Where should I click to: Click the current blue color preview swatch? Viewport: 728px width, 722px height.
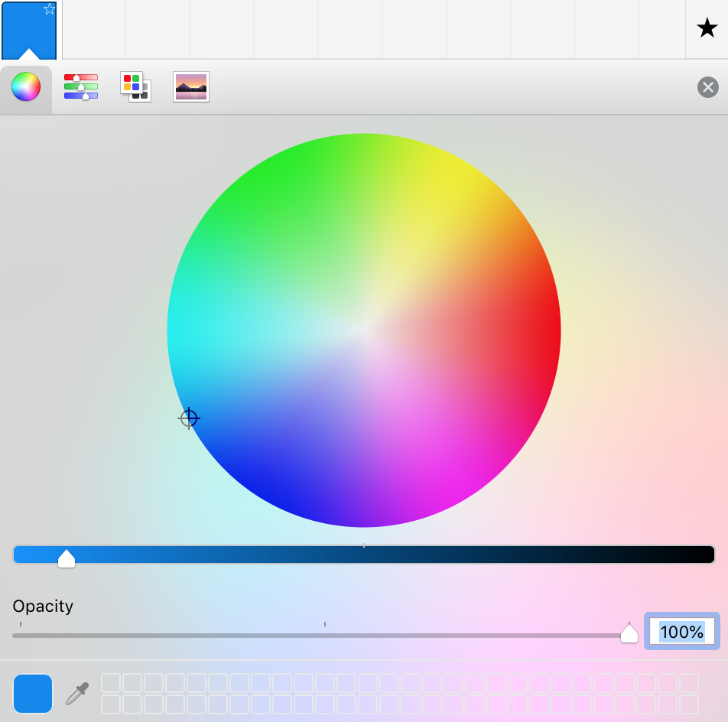pyautogui.click(x=33, y=693)
